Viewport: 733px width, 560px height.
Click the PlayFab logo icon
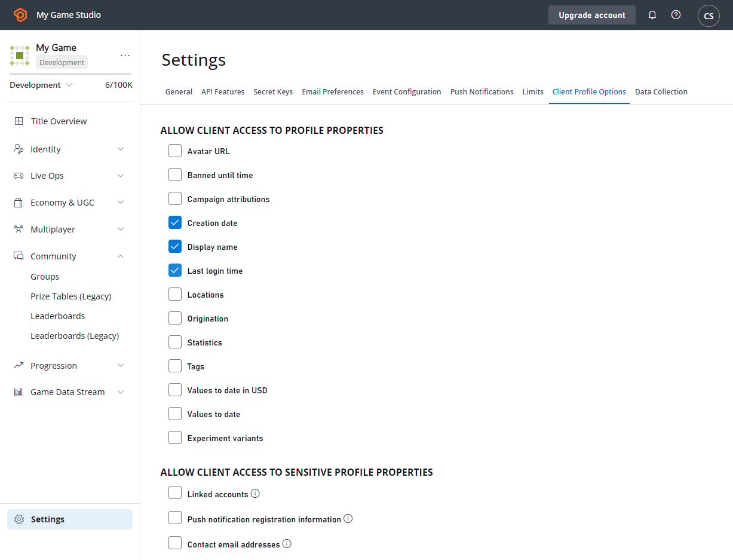point(20,15)
